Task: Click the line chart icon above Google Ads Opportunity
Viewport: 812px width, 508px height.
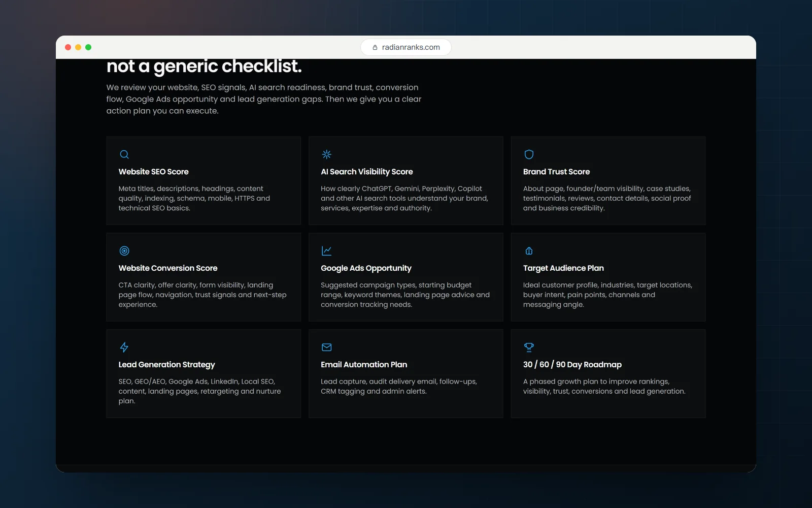Action: [x=327, y=251]
